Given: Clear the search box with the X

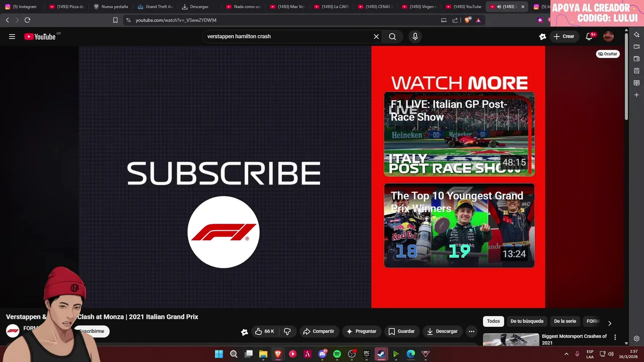Looking at the screenshot, I should coord(376,36).
